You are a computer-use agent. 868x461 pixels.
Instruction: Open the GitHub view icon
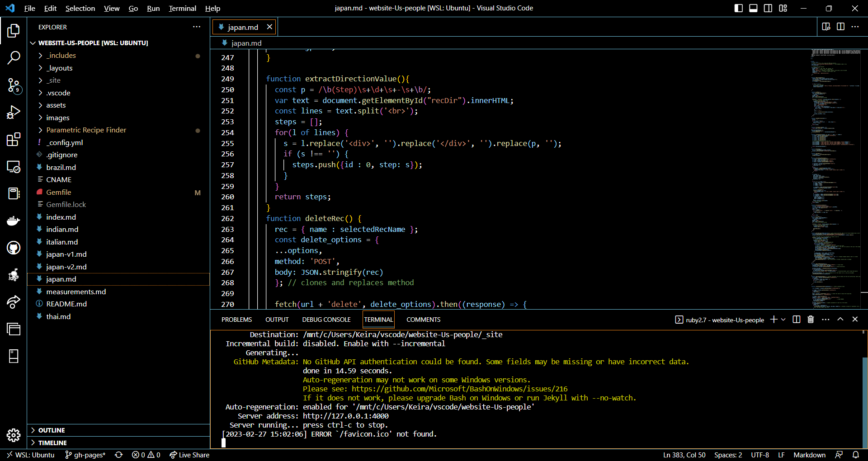pyautogui.click(x=14, y=248)
